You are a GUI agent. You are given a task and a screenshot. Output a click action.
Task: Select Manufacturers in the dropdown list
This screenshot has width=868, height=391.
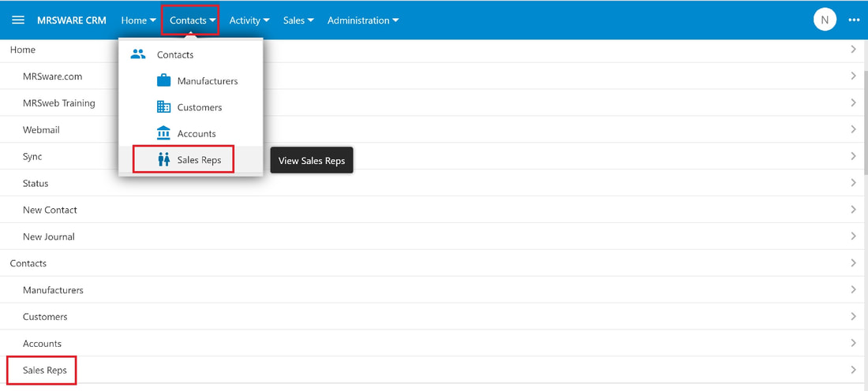click(190, 80)
